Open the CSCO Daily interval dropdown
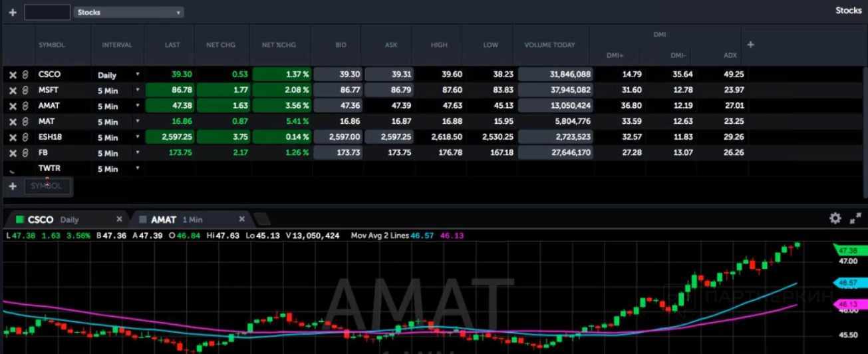The height and width of the screenshot is (354, 868). click(138, 75)
